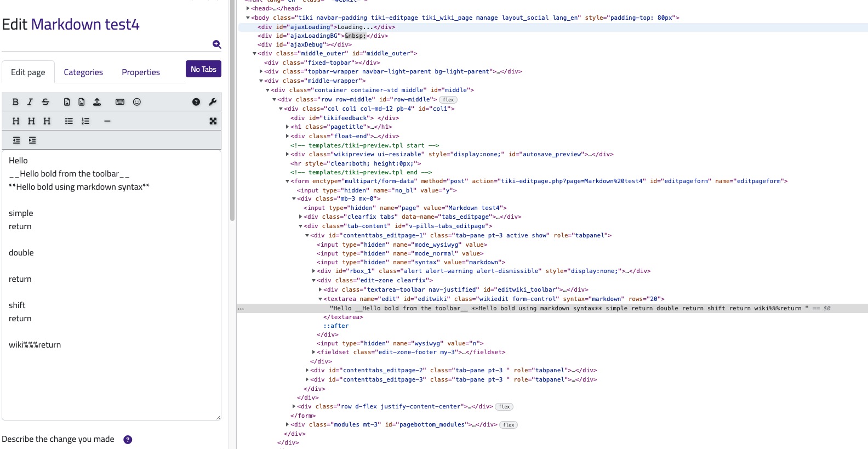Open the help icon beside Describe the change
The width and height of the screenshot is (868, 449).
[128, 440]
